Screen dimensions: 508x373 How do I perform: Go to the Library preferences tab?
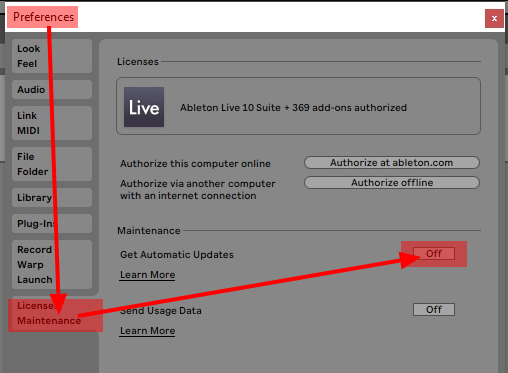[x=52, y=197]
